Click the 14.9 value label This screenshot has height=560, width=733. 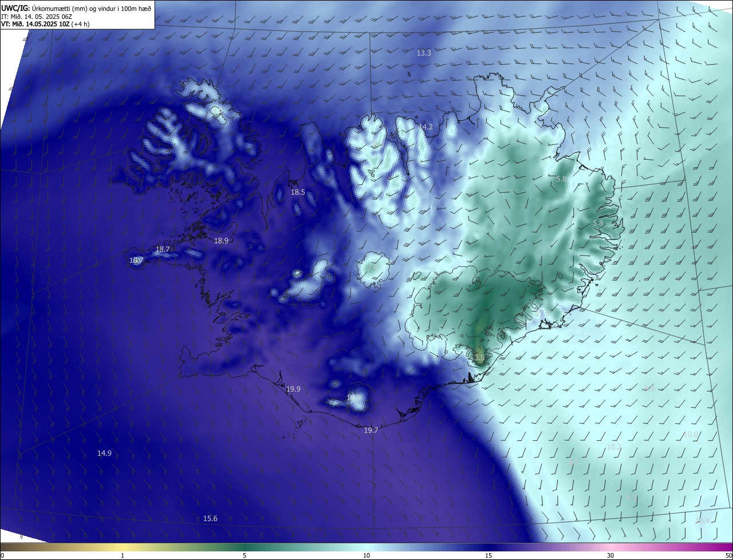pyautogui.click(x=104, y=453)
